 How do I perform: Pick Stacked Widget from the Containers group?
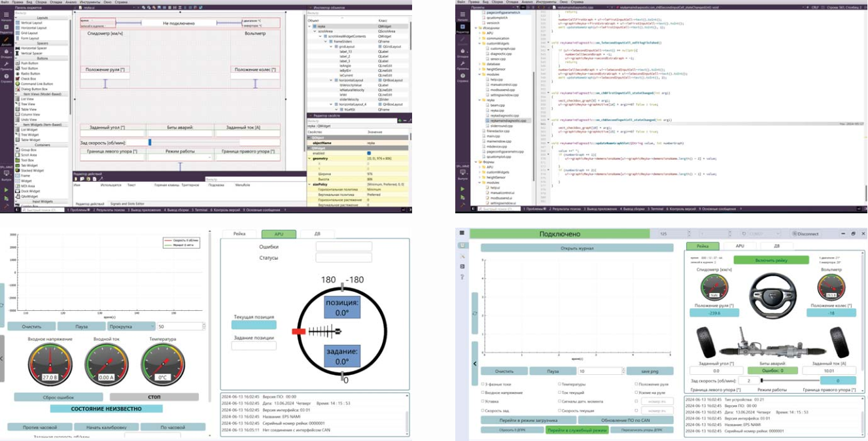[x=31, y=170]
